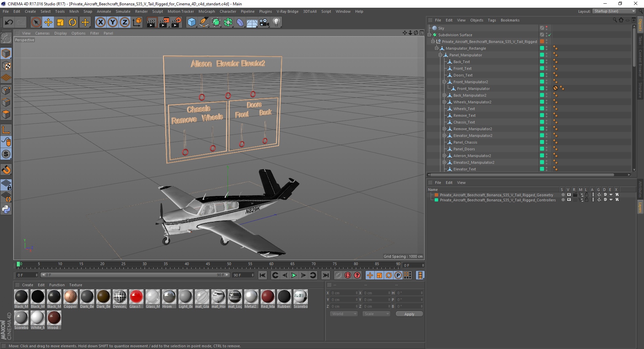Open Object Manager Tags menu

tap(492, 20)
